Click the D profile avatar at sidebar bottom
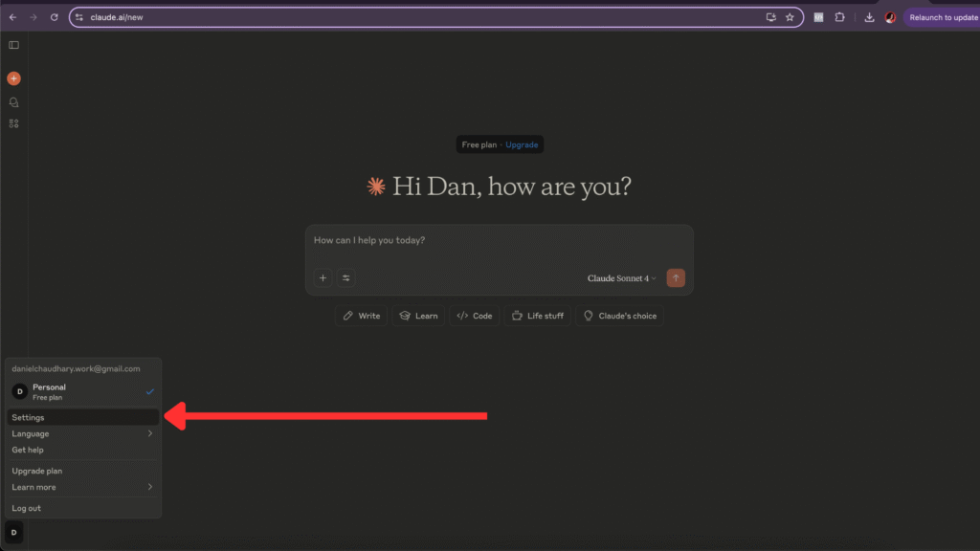 point(13,532)
